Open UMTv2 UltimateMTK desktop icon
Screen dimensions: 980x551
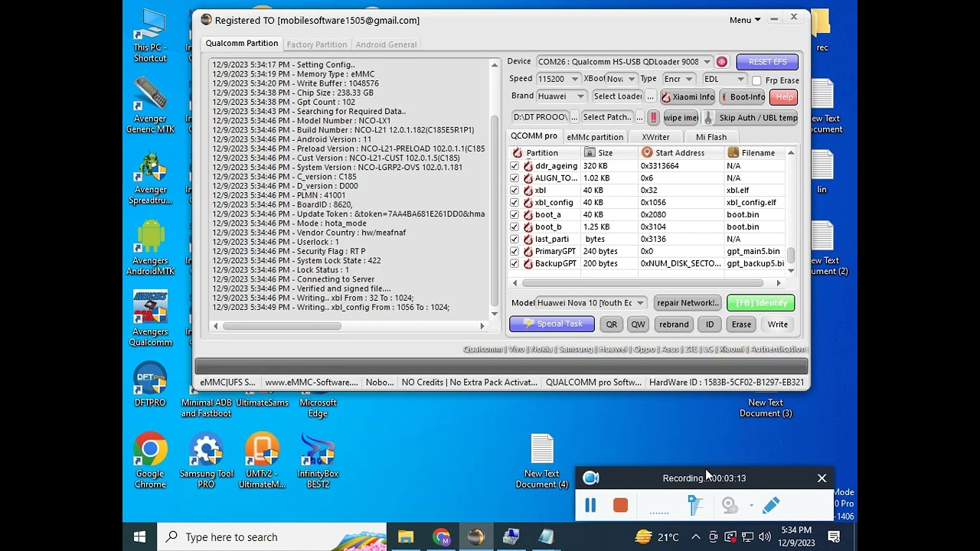(x=262, y=461)
